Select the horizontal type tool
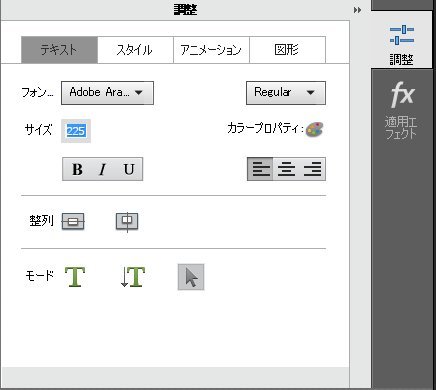Viewport: 436px width, 390px height. tap(75, 277)
